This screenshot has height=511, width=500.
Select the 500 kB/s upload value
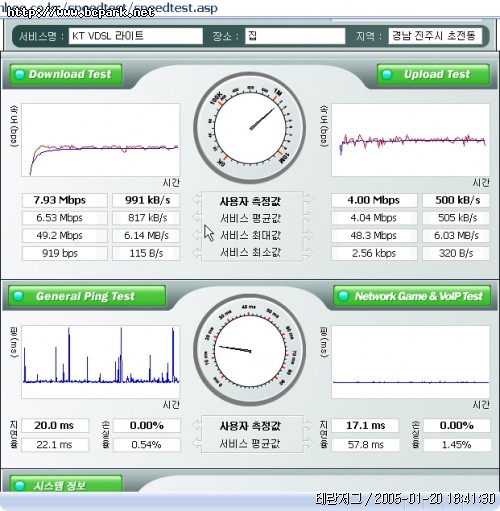(x=456, y=200)
